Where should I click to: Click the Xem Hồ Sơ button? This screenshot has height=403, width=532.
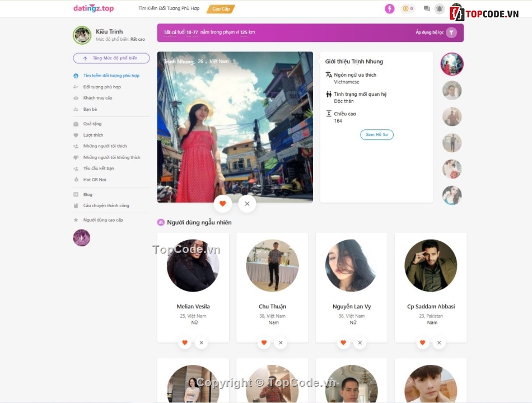tap(377, 135)
